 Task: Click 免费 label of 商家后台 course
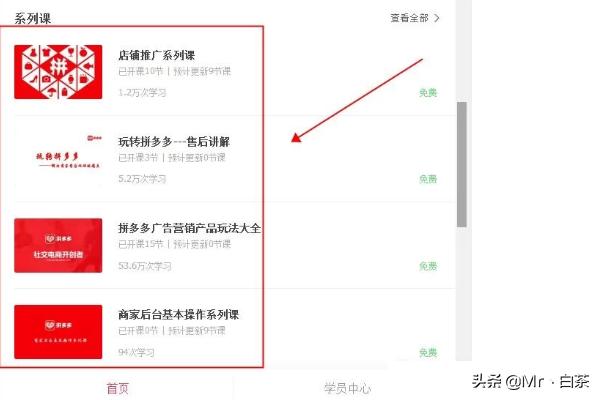[428, 353]
